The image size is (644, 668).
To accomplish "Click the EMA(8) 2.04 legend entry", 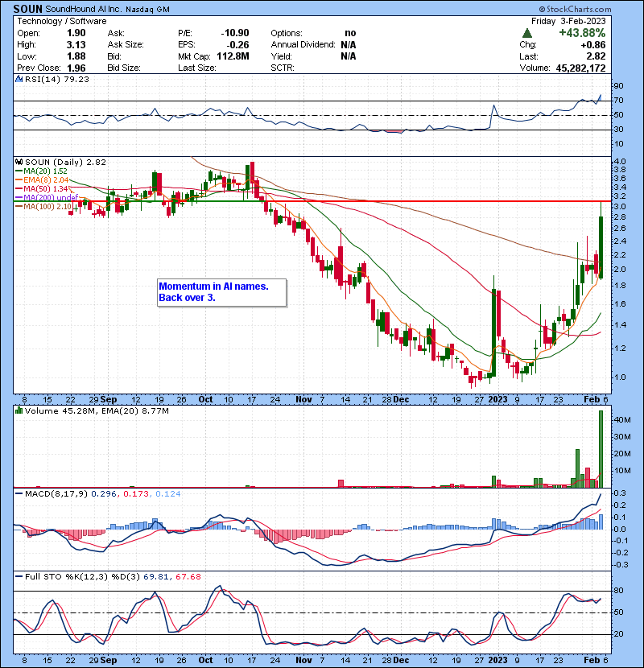I will tap(46, 179).
